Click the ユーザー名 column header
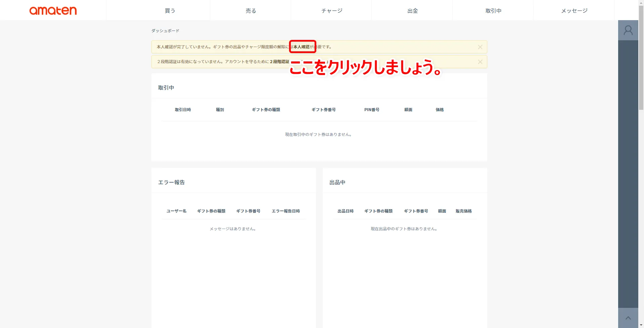 tap(176, 211)
